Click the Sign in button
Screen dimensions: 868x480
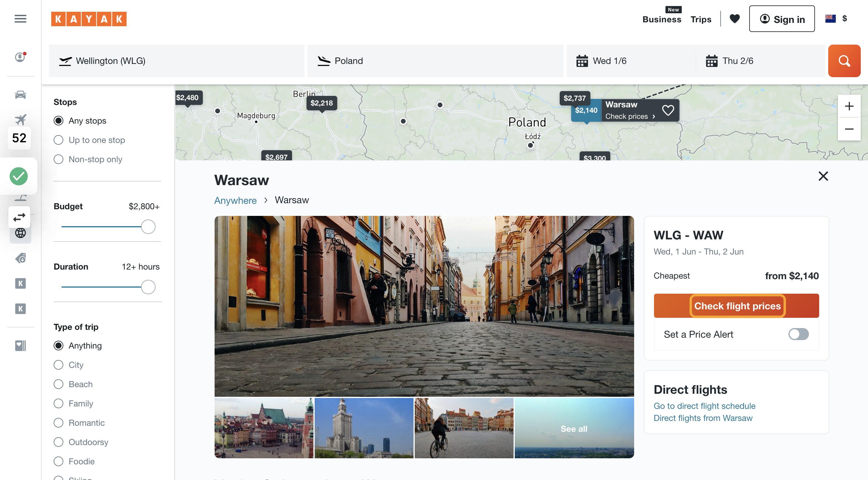point(782,19)
